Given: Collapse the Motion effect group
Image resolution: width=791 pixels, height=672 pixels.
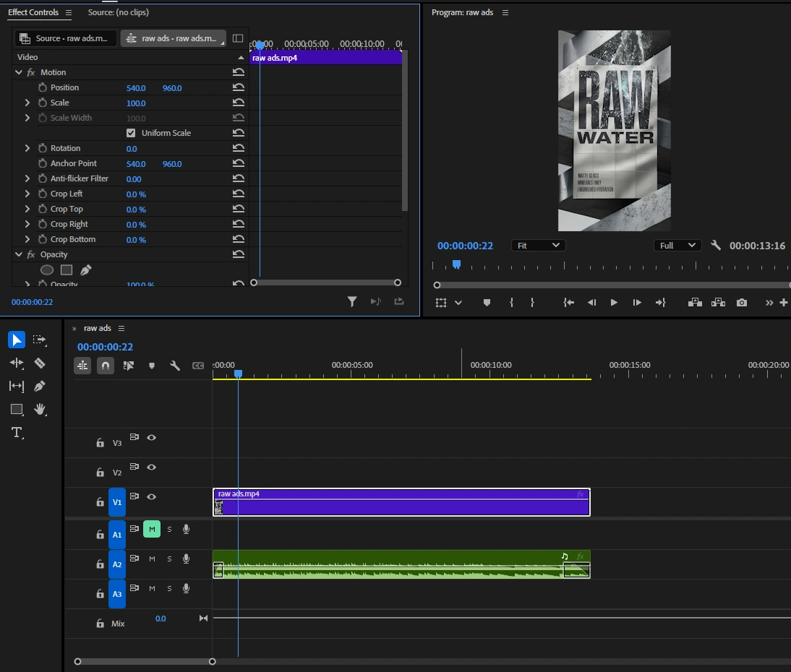Looking at the screenshot, I should (x=19, y=72).
